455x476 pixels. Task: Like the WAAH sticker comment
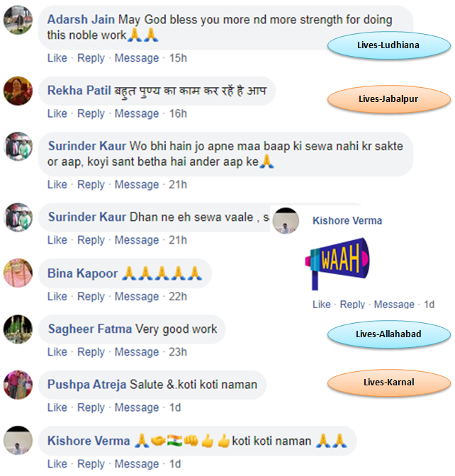(x=321, y=305)
